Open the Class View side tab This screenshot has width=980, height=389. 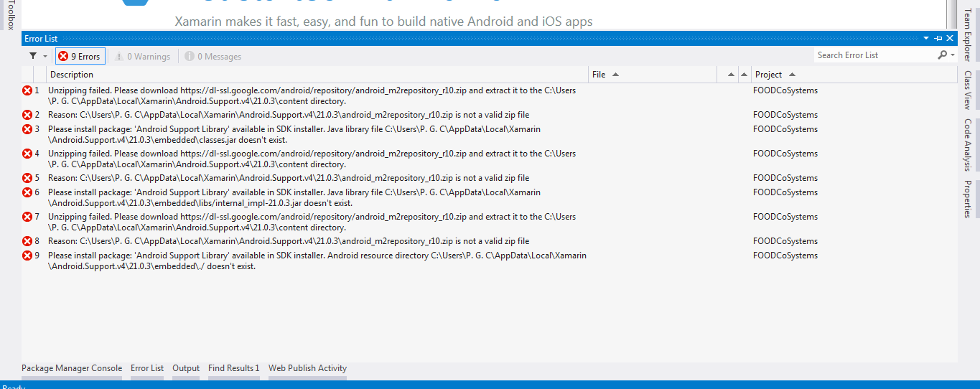[967, 90]
